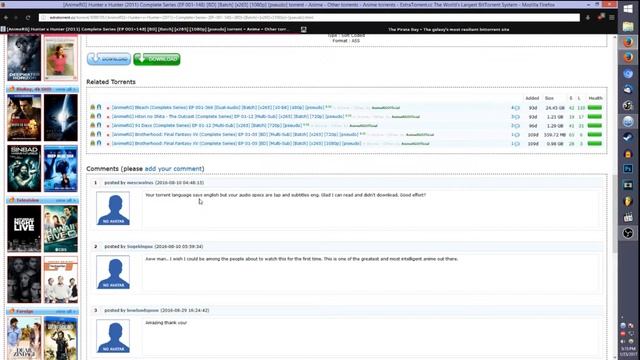
Task: Click the 'Size' column header
Action: pyautogui.click(x=549, y=98)
